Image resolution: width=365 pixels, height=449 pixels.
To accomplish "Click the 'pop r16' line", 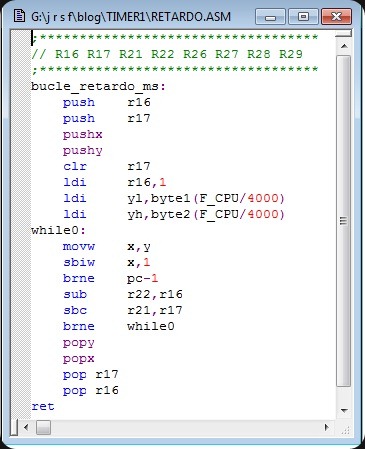I will (91, 391).
